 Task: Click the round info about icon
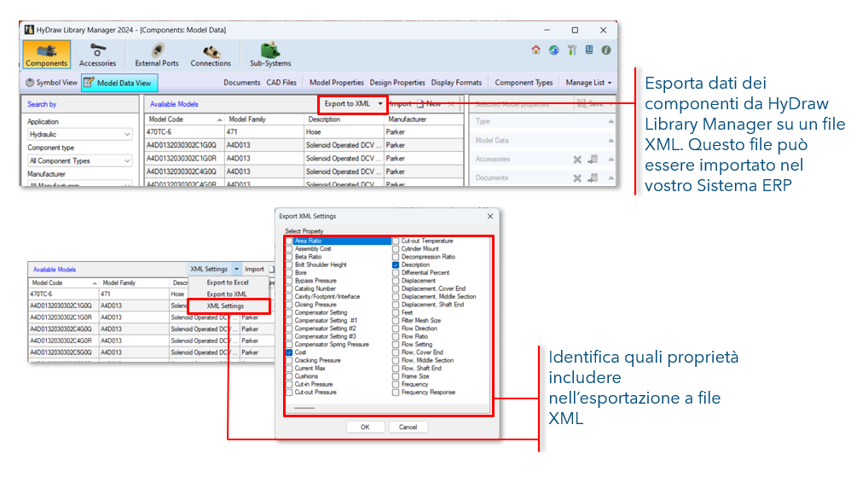click(x=606, y=49)
